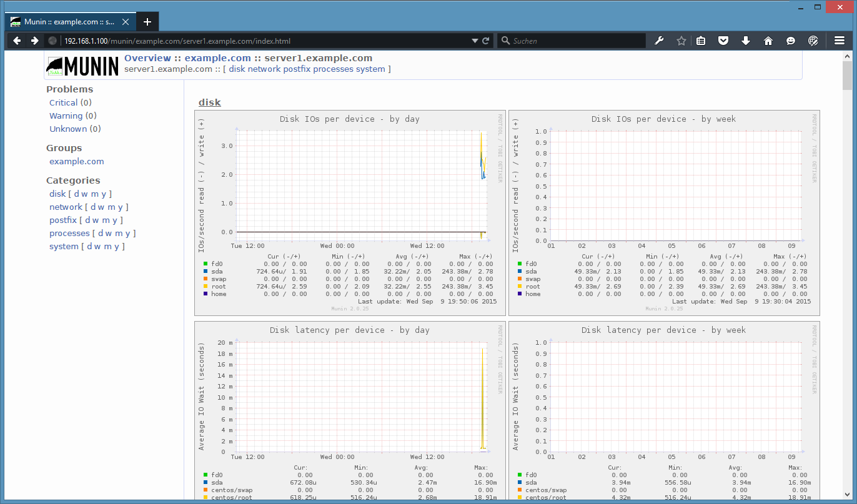Screen dimensions: 857x504
Task: Close the Munin browser tab
Action: coord(126,22)
